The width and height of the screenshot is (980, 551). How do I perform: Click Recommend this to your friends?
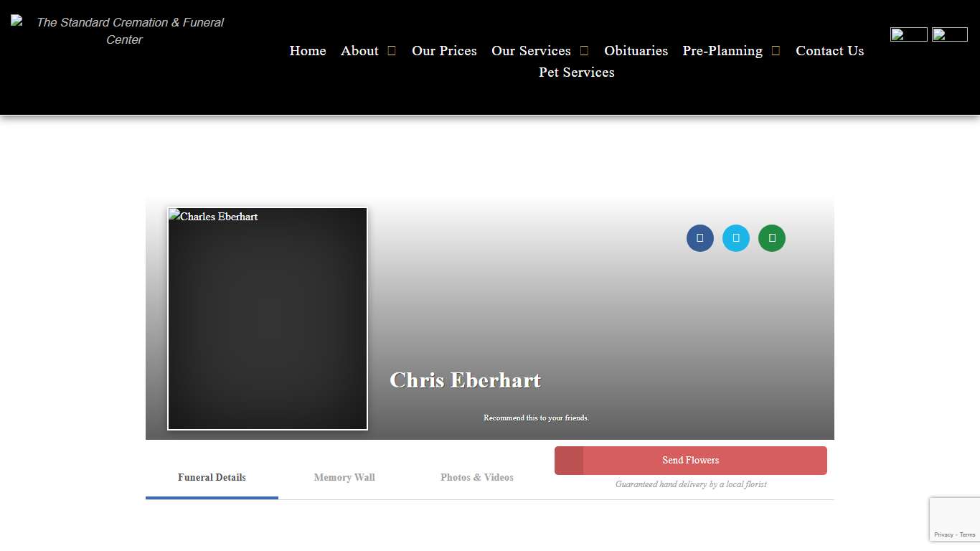[537, 418]
